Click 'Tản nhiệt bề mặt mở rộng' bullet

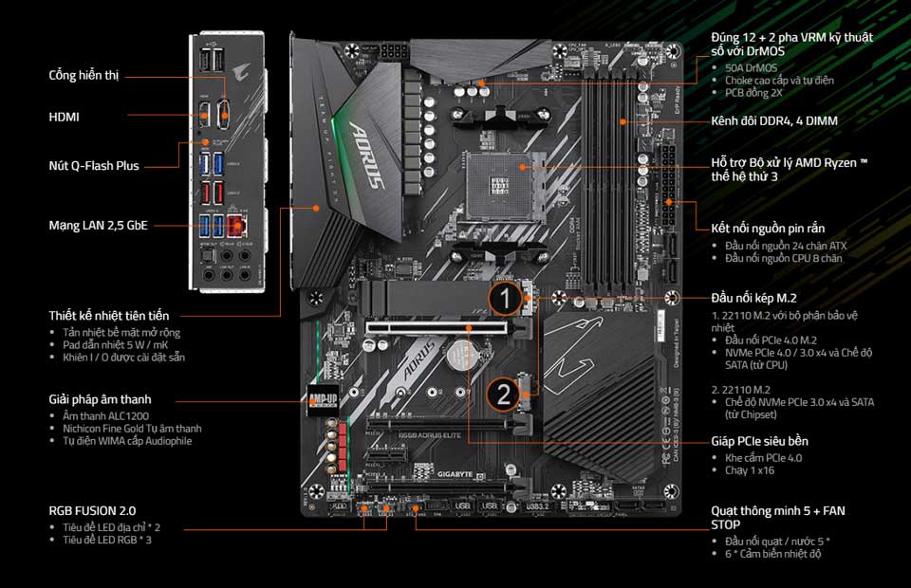[x=121, y=333]
